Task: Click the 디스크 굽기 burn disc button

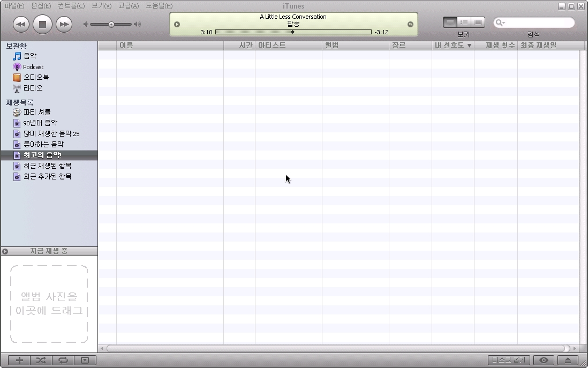Action: [x=509, y=360]
